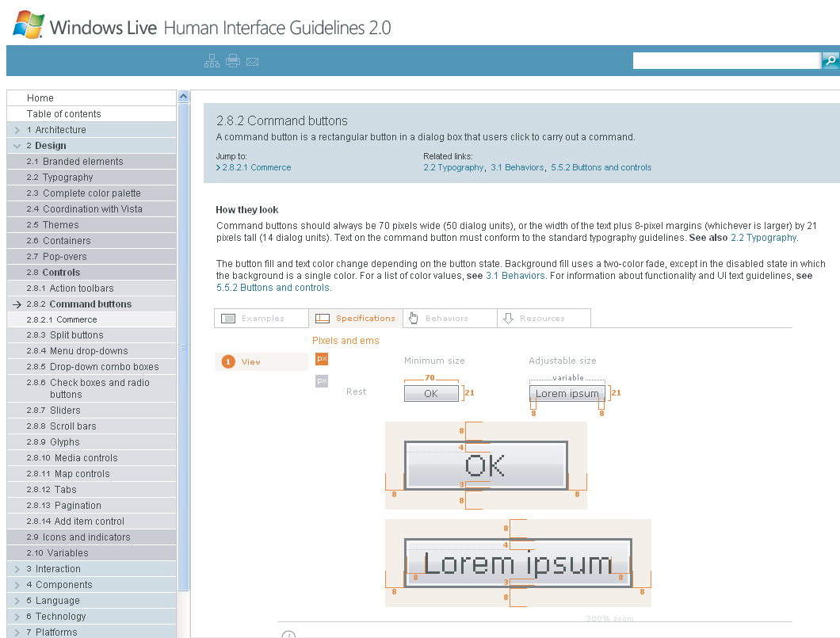The image size is (840, 638).
Task: Open 2.8.11 Map controls
Action: click(92, 474)
